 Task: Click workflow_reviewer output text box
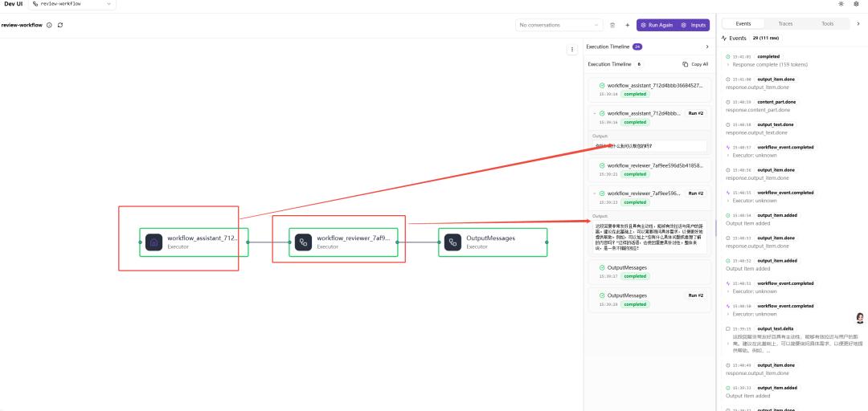649,237
